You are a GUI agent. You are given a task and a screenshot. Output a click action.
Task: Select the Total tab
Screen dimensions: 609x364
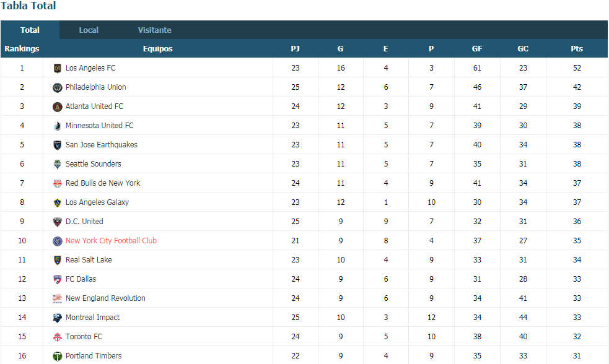tap(30, 30)
